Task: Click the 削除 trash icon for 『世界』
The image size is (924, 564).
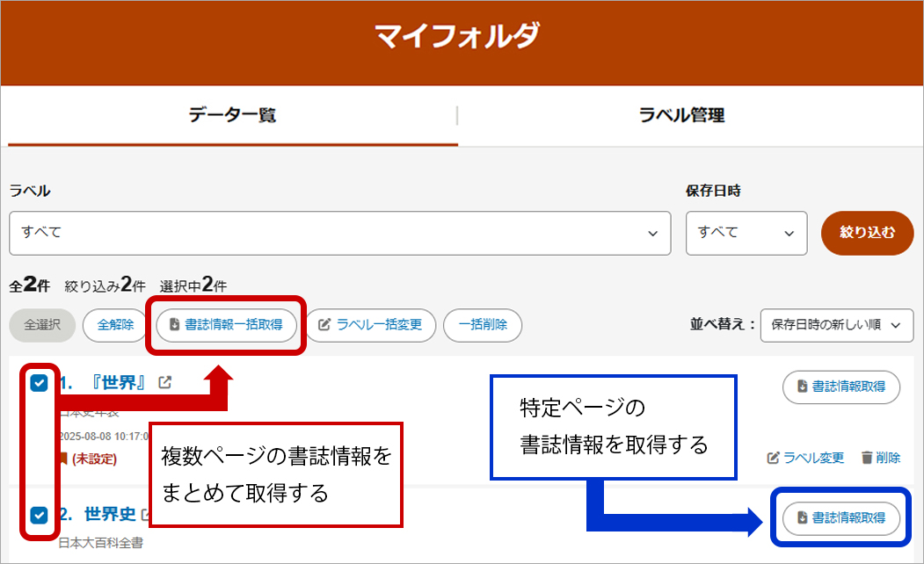Action: pos(865,457)
